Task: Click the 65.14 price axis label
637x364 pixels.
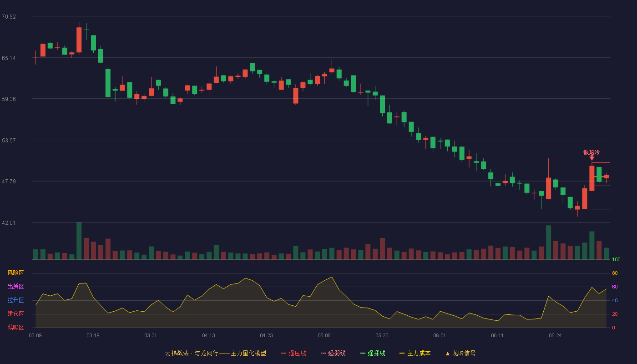Action: [x=9, y=58]
